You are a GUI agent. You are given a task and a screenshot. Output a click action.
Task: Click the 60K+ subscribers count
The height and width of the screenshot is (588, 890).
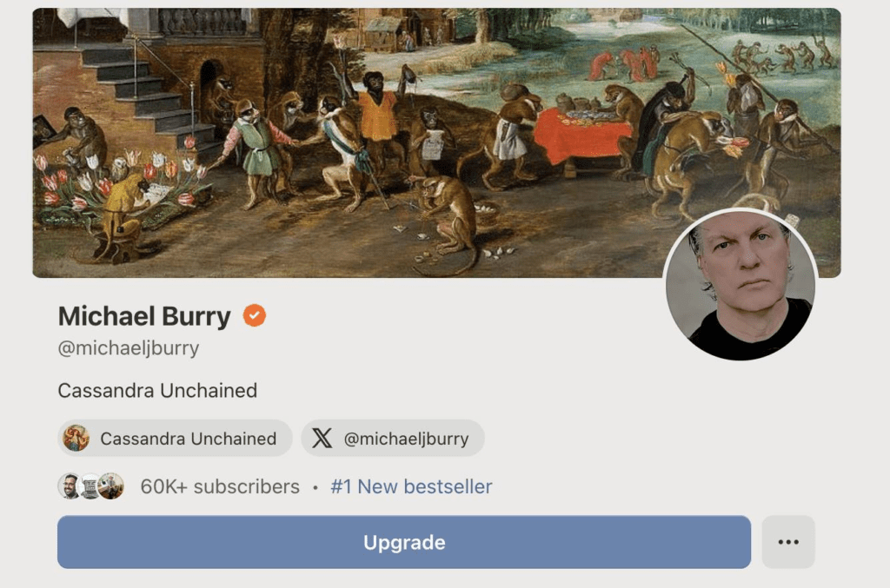[220, 486]
